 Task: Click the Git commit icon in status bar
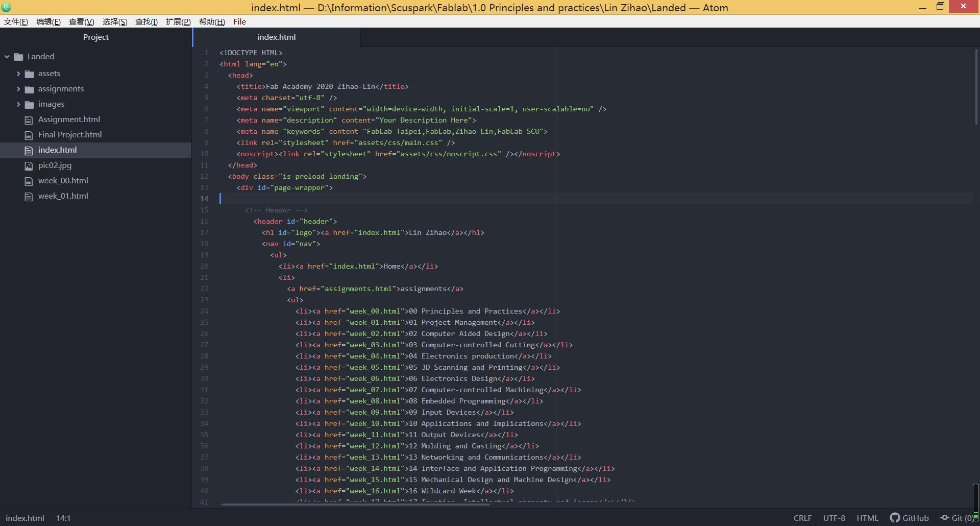click(944, 518)
